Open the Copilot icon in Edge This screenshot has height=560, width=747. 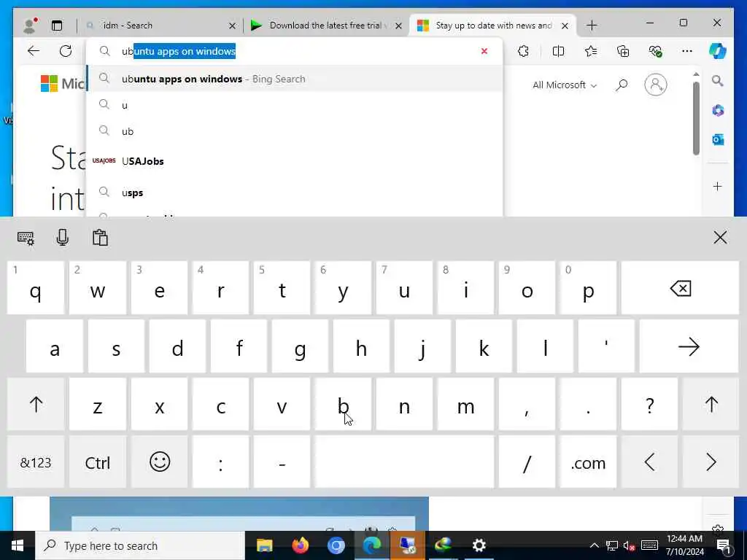[718, 51]
